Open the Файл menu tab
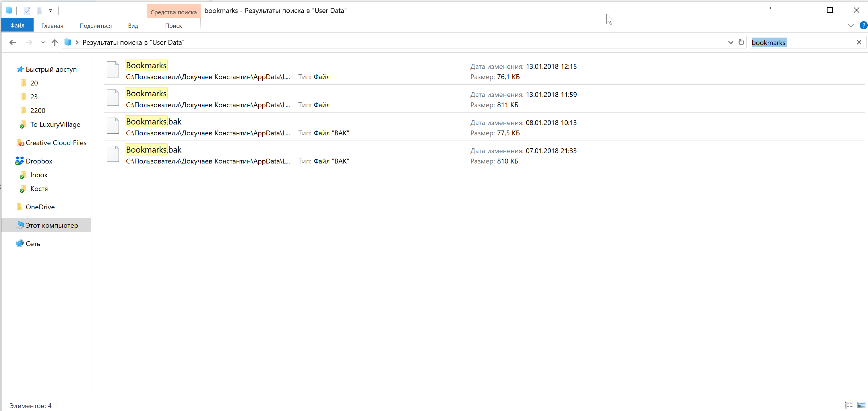 17,26
